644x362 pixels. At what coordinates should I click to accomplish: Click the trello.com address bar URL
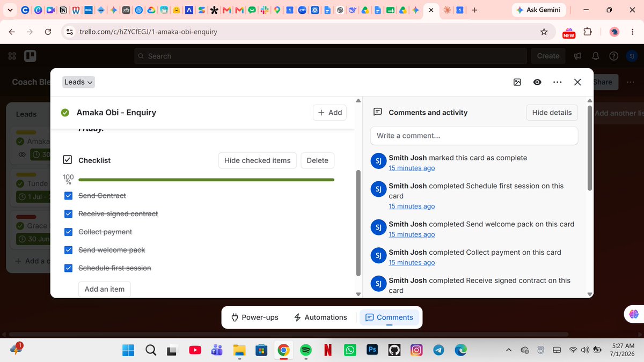(x=148, y=32)
